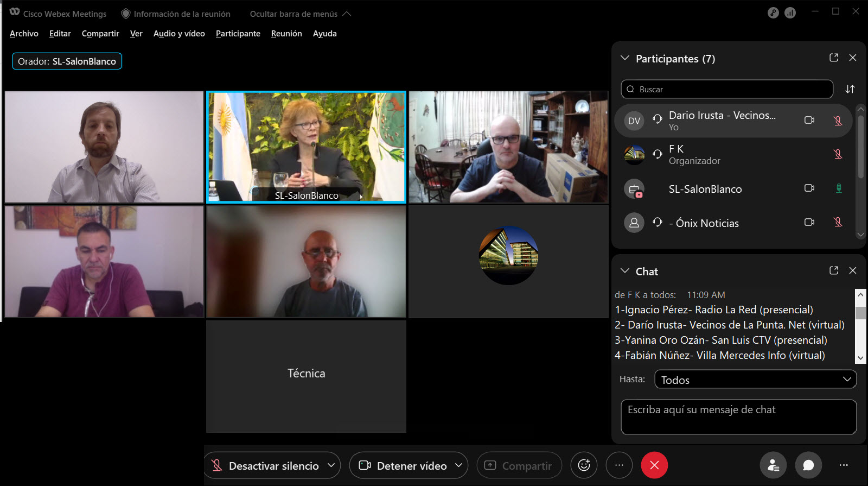This screenshot has width=868, height=486.
Task: Toggle the participants panel button
Action: click(x=773, y=465)
